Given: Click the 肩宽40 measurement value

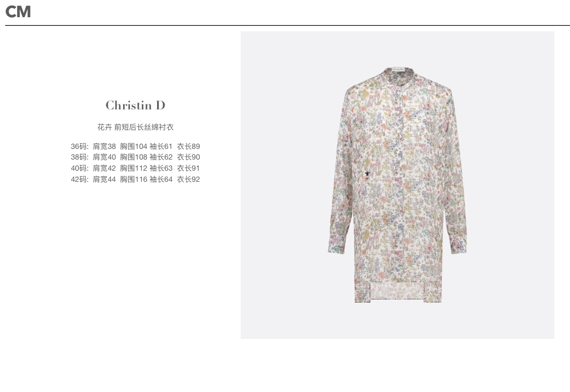Looking at the screenshot, I should coord(104,157).
